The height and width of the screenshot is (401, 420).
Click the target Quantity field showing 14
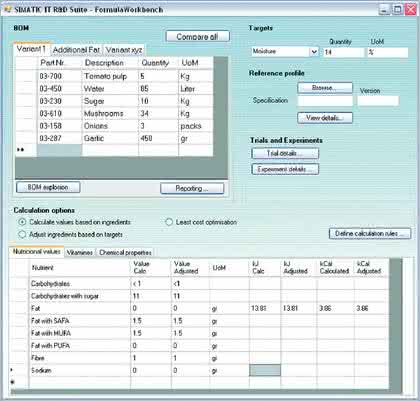343,52
